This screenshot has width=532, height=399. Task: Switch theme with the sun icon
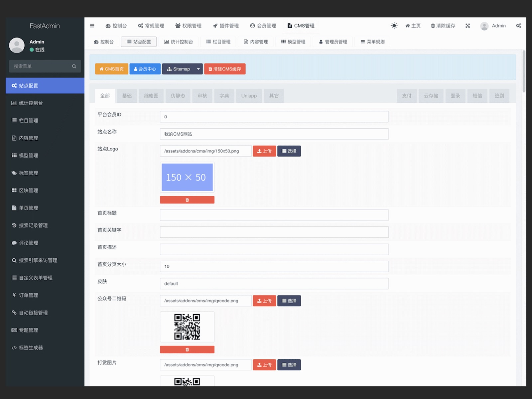pyautogui.click(x=394, y=26)
